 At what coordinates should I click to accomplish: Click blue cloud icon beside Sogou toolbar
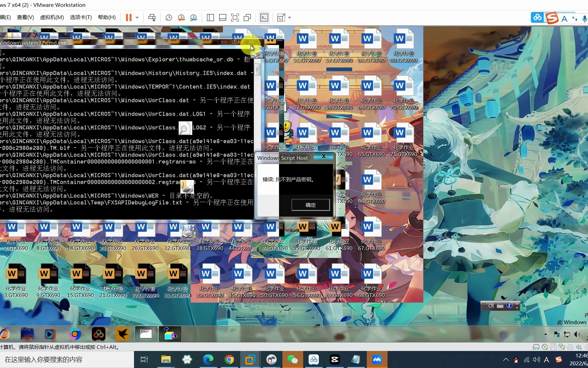click(538, 17)
